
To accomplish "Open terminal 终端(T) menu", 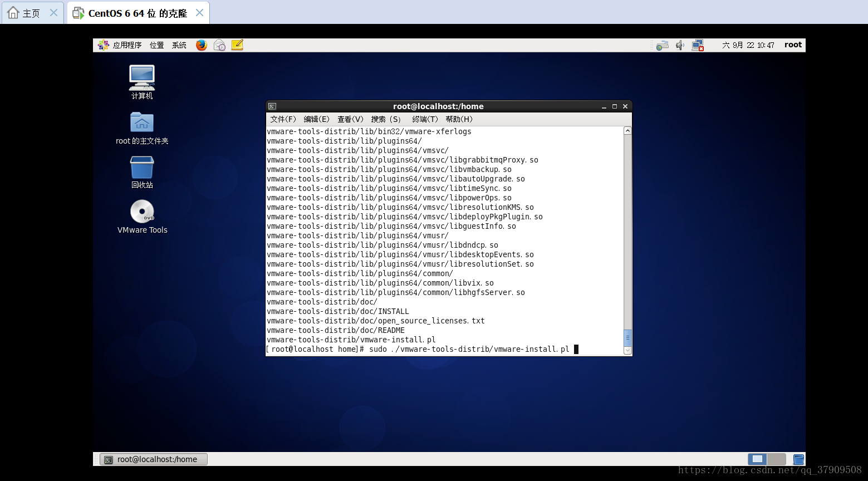I will pos(425,119).
